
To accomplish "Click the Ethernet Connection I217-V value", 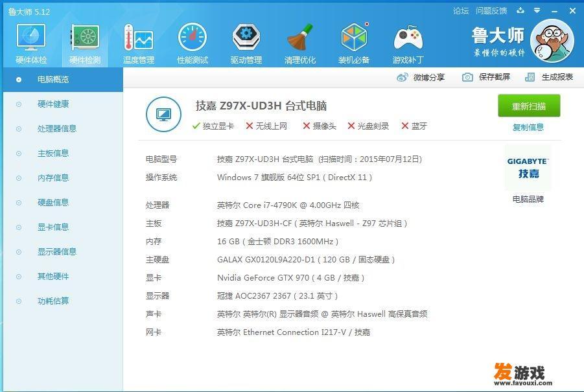I will [x=294, y=332].
